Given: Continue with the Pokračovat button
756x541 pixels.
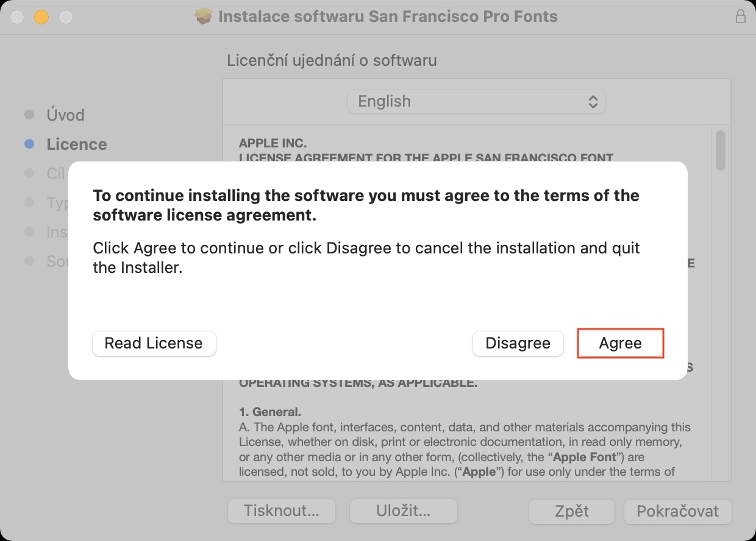Looking at the screenshot, I should pos(677,511).
